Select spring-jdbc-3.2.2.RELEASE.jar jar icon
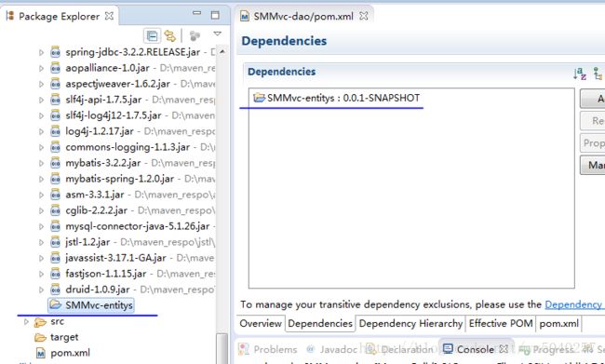The width and height of the screenshot is (605, 364). click(56, 52)
